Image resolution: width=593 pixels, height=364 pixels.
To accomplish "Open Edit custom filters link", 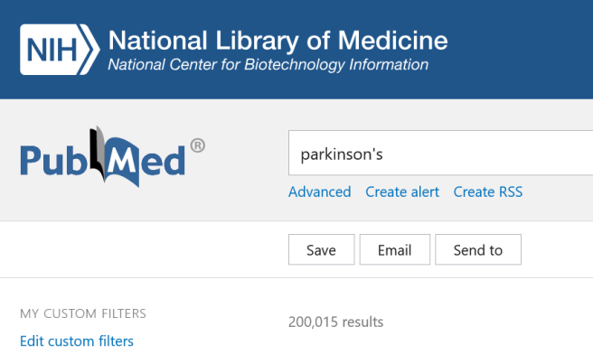I will [77, 341].
